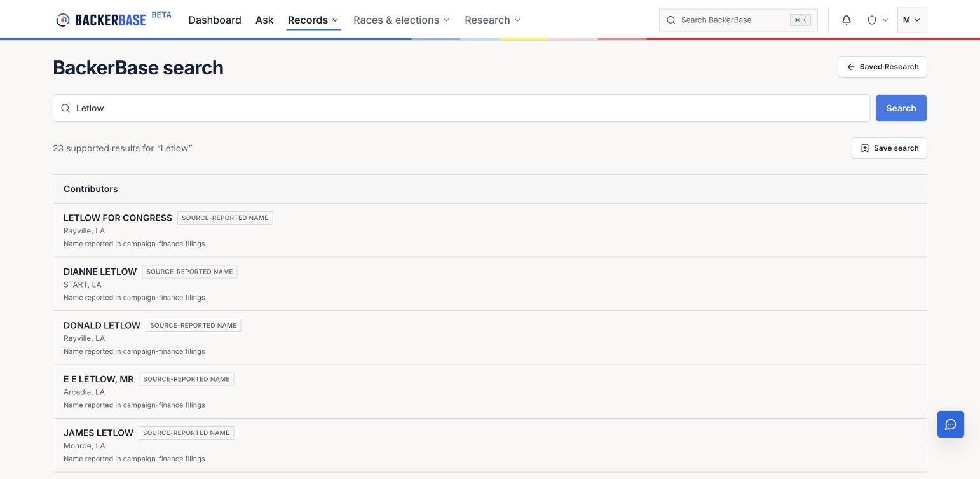Open the M user account menu
This screenshot has width=980, height=479.
coord(912,20)
